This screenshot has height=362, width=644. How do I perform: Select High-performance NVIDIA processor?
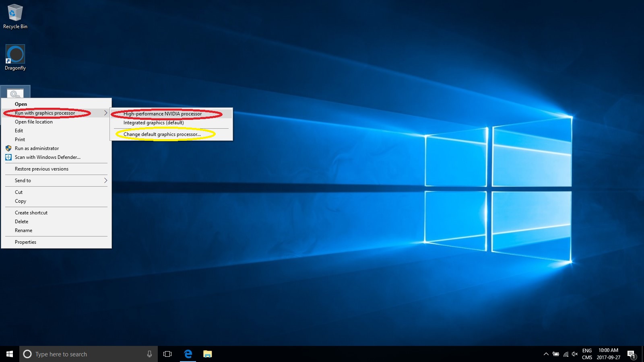coord(163,114)
